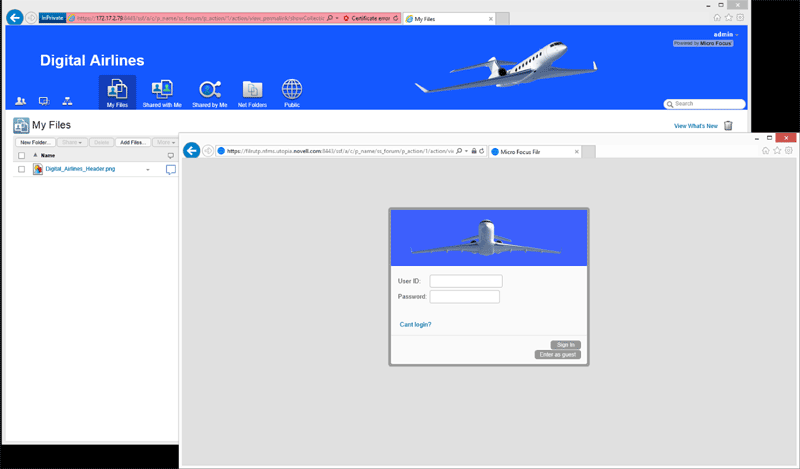This screenshot has height=469, width=800.
Task: Click the Search box in Filr header
Action: [x=705, y=104]
